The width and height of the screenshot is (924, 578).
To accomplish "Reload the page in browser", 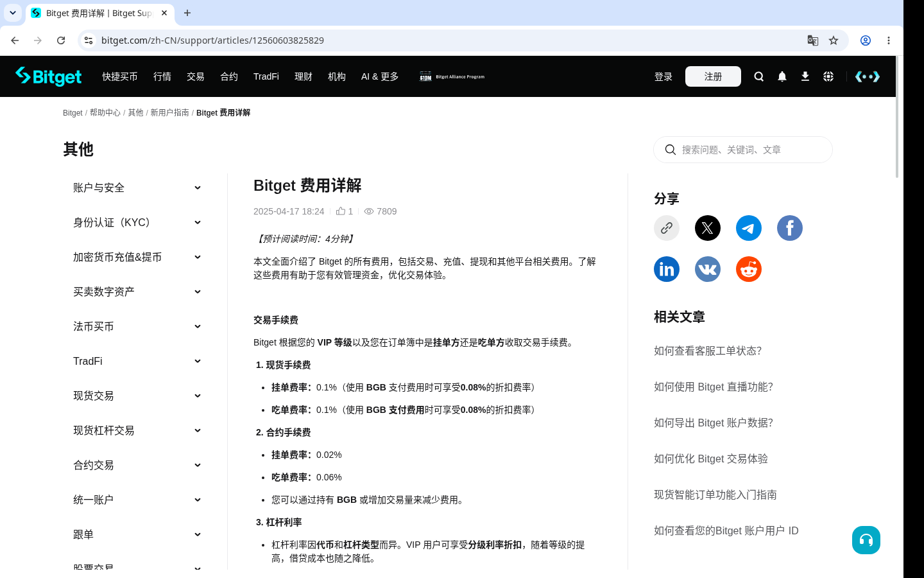I will [x=61, y=40].
